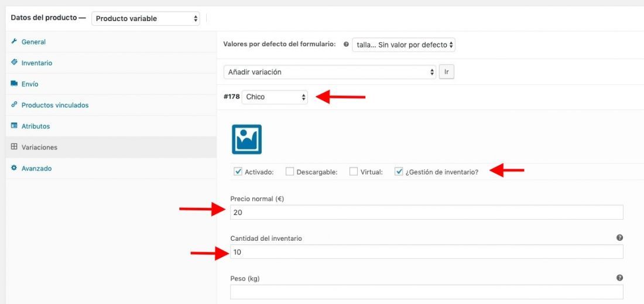Open the Chico size dropdown for variation #178
The width and height of the screenshot is (644, 304).
275,97
